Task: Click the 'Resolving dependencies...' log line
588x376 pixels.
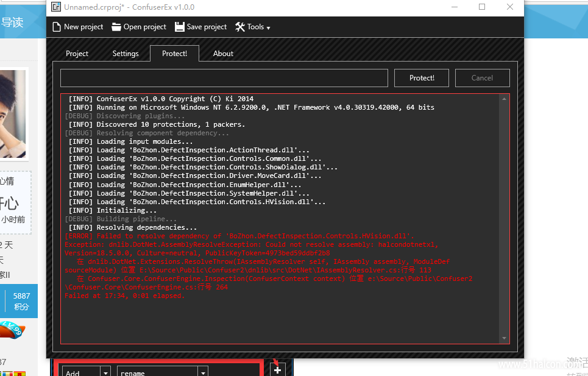Action: [133, 227]
